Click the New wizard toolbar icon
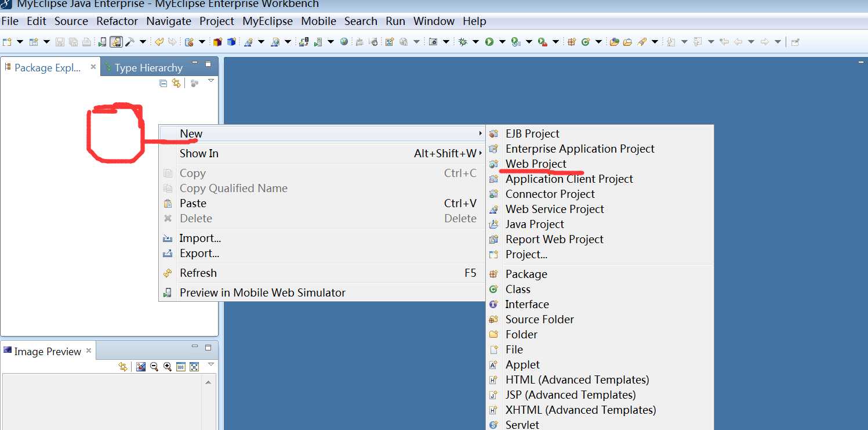The width and height of the screenshot is (868, 430). coord(7,42)
